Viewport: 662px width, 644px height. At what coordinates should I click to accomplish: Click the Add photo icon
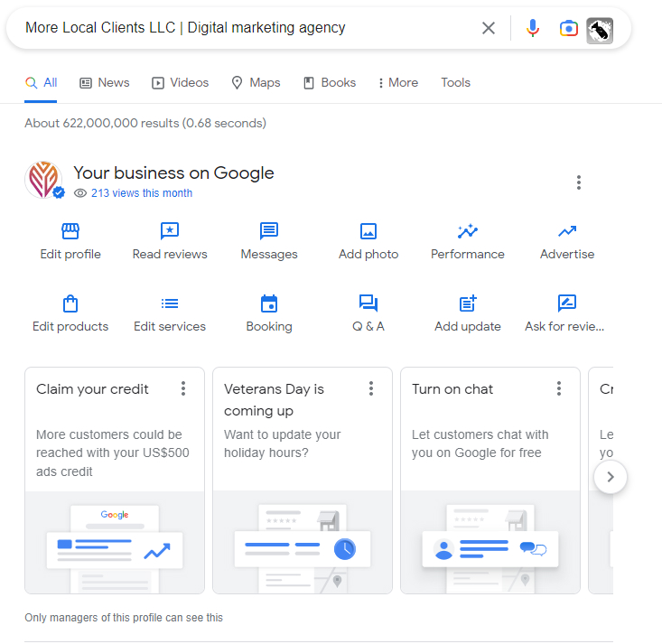pyautogui.click(x=368, y=232)
